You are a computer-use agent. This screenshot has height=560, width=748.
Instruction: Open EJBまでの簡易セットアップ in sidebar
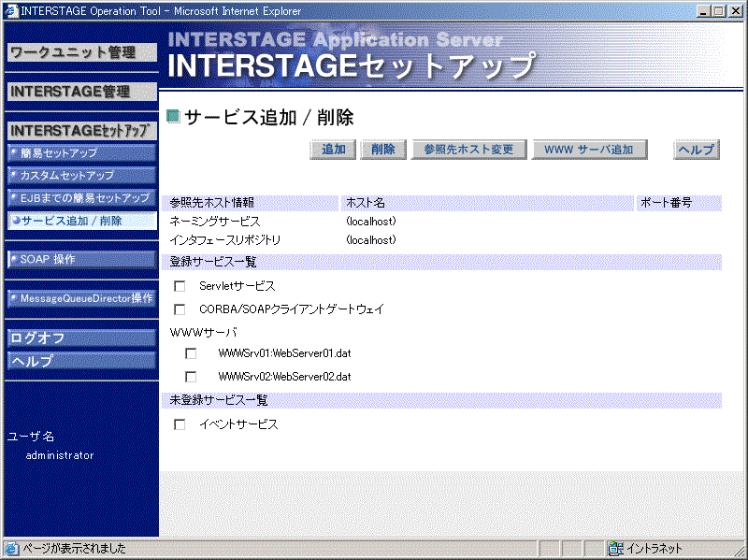click(82, 198)
